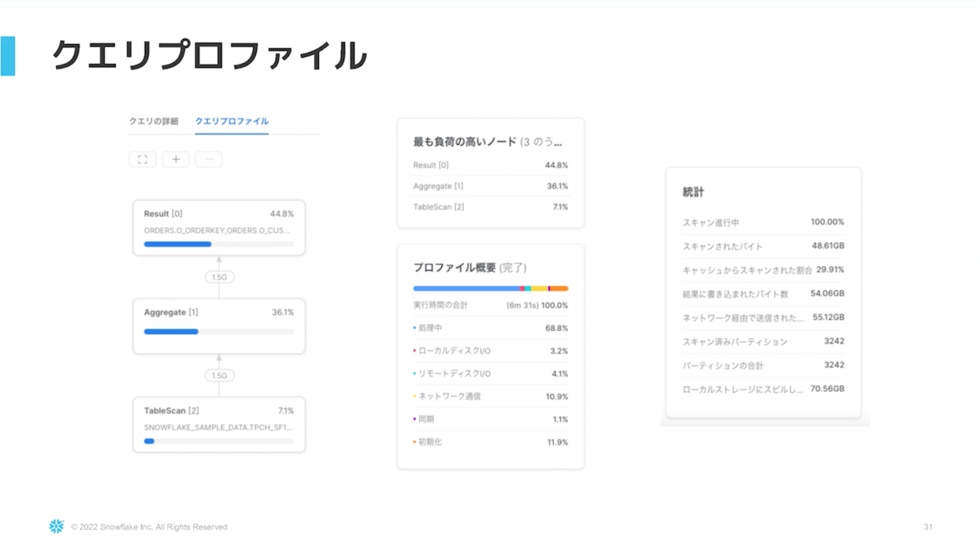Click the 1.5G label above TableScan
The width and height of the screenshot is (980, 550).
[x=219, y=375]
